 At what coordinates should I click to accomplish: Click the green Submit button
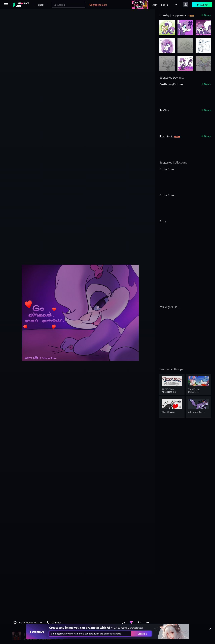click(x=202, y=5)
